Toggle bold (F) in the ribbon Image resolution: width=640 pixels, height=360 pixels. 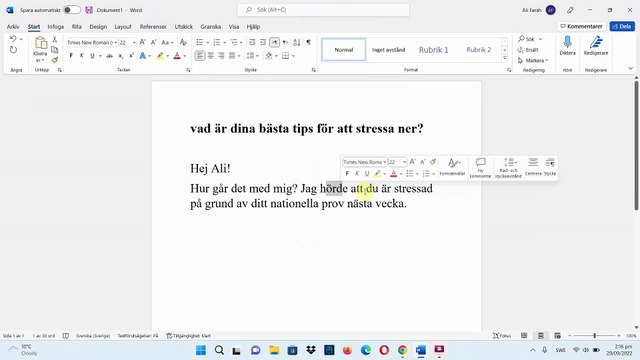tap(71, 56)
